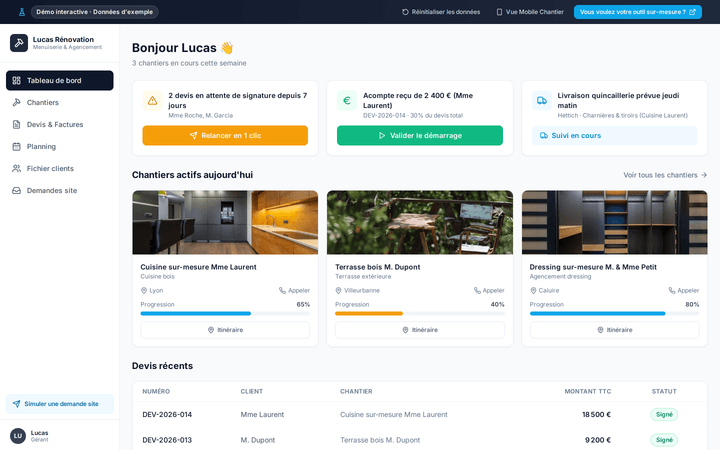Click Suivi en cours button
Screen dimensions: 720x450
click(614, 135)
